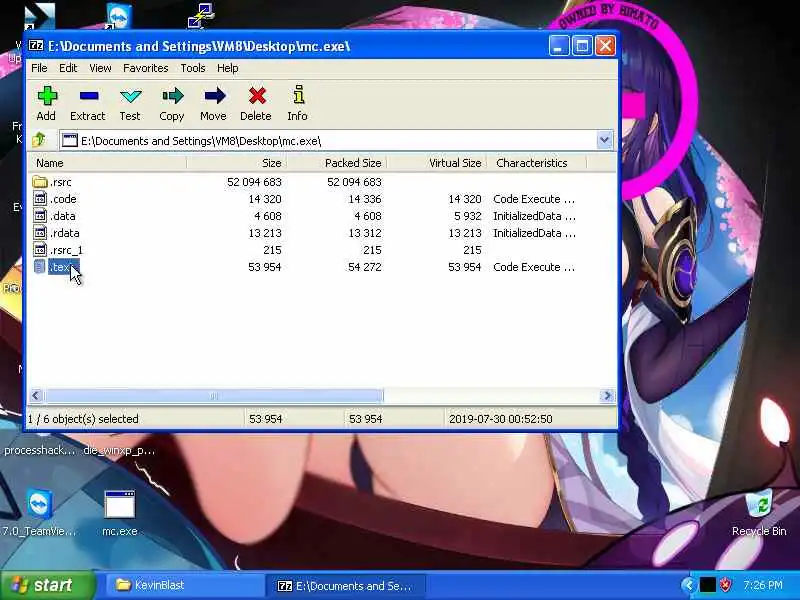Open the Help menu
This screenshot has width=800, height=600.
tap(228, 68)
